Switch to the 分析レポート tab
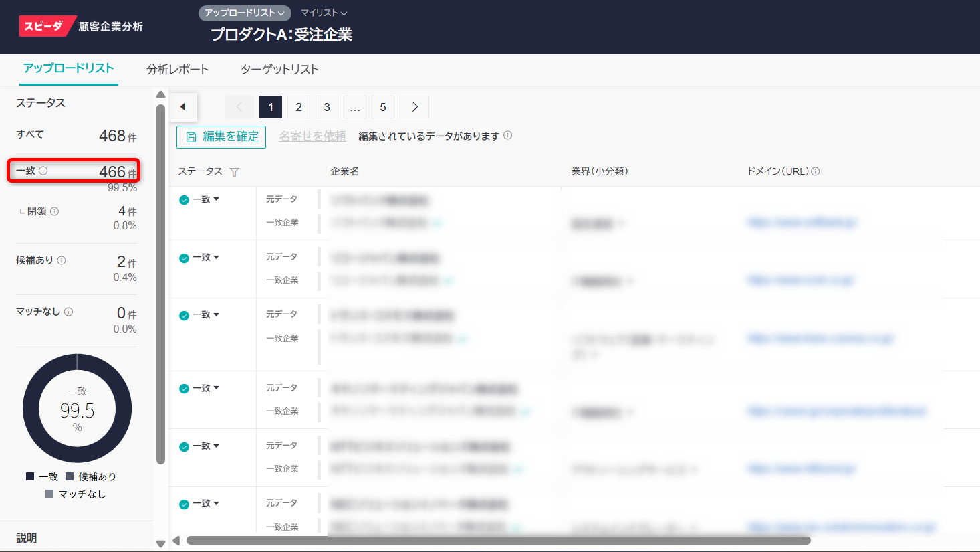The height and width of the screenshot is (552, 980). click(177, 69)
